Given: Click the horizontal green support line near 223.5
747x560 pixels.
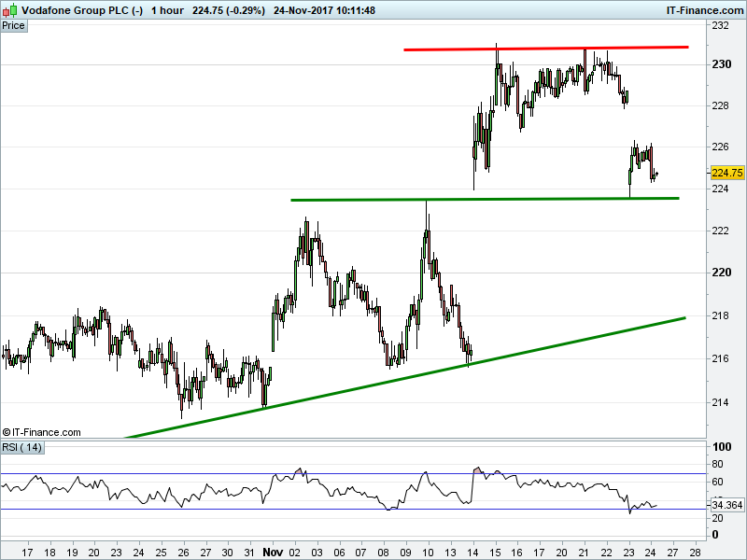Looking at the screenshot, I should tap(485, 199).
